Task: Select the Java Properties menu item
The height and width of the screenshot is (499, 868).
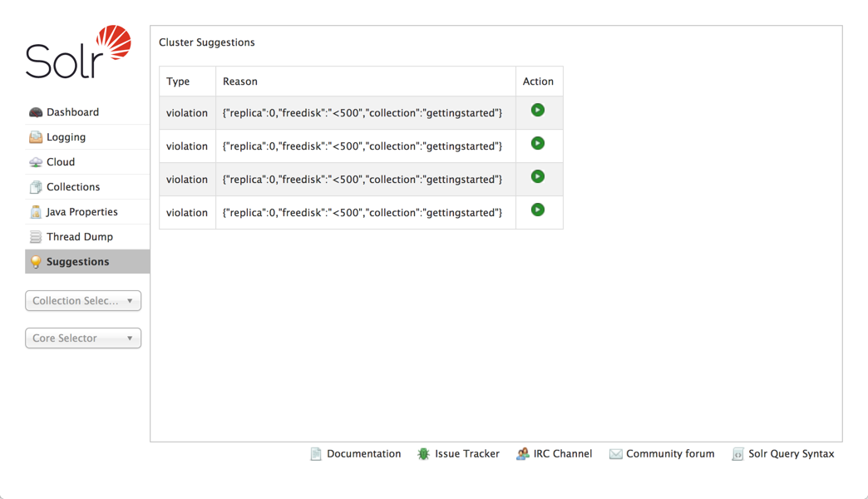Action: coord(81,212)
